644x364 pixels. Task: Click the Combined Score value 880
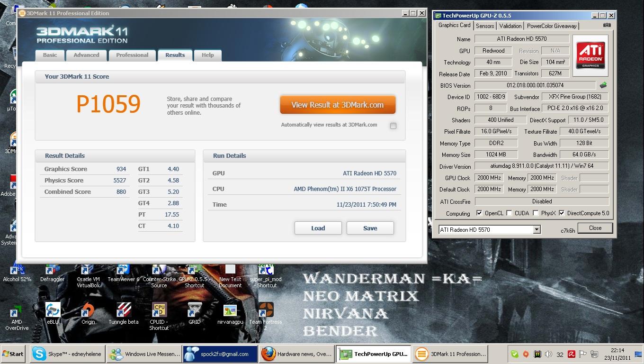121,192
